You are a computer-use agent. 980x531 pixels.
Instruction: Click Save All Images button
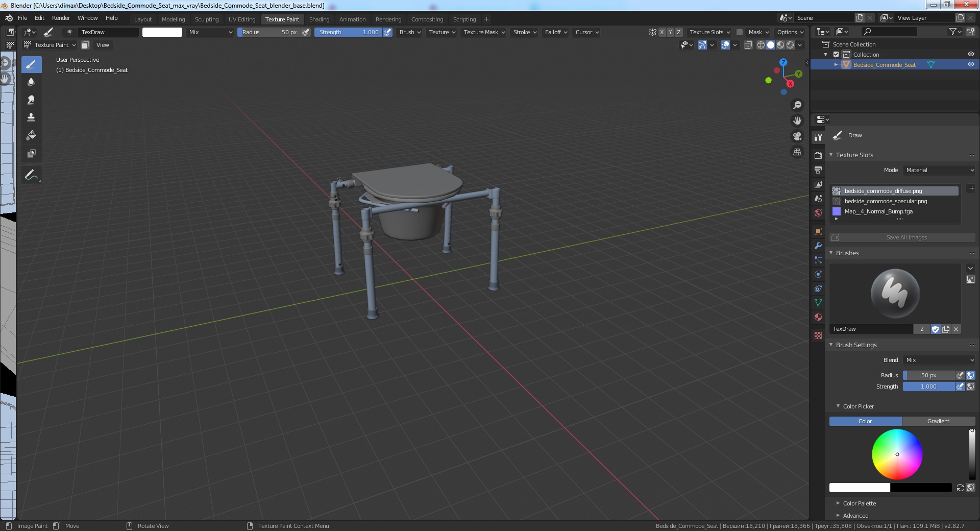pos(902,237)
